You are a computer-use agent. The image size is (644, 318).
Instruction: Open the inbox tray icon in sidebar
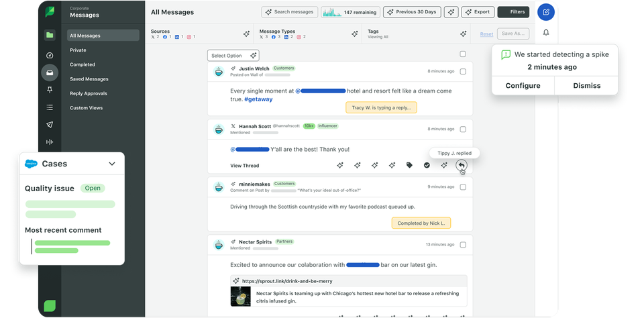pyautogui.click(x=50, y=72)
